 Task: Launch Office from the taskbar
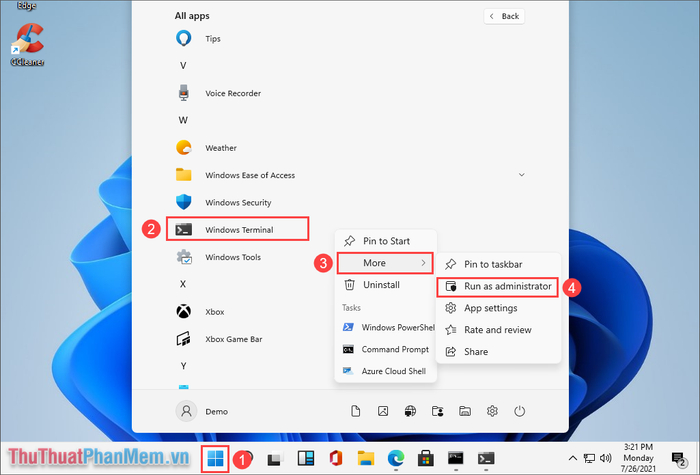click(x=335, y=458)
